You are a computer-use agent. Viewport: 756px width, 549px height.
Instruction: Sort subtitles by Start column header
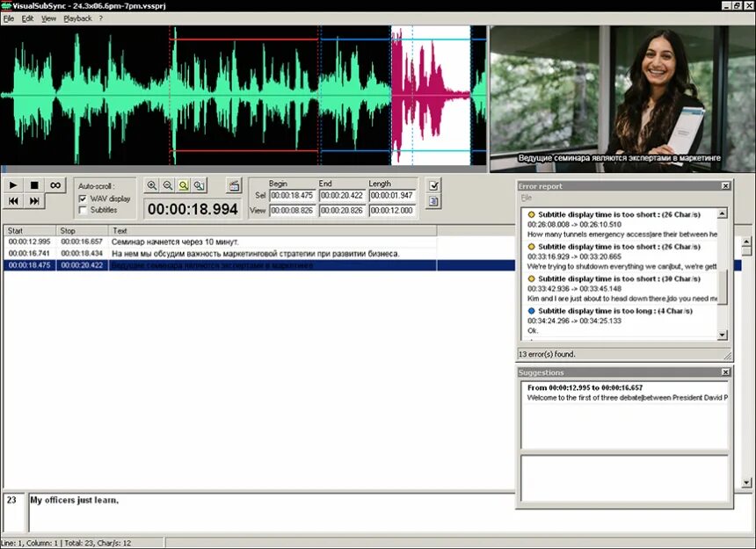[x=30, y=231]
